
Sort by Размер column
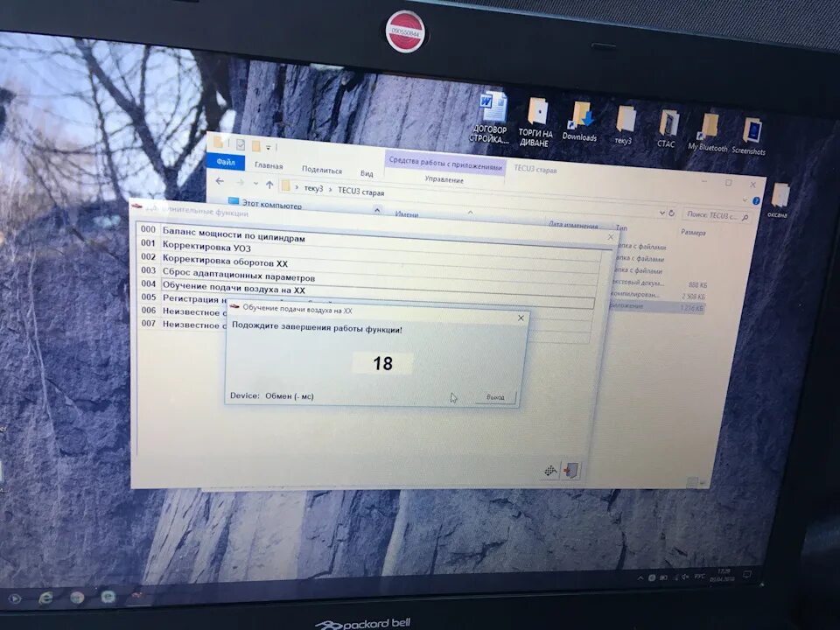click(693, 232)
